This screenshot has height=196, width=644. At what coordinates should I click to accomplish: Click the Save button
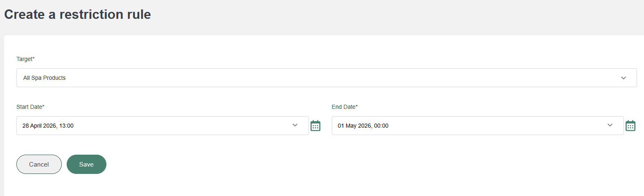coord(86,164)
